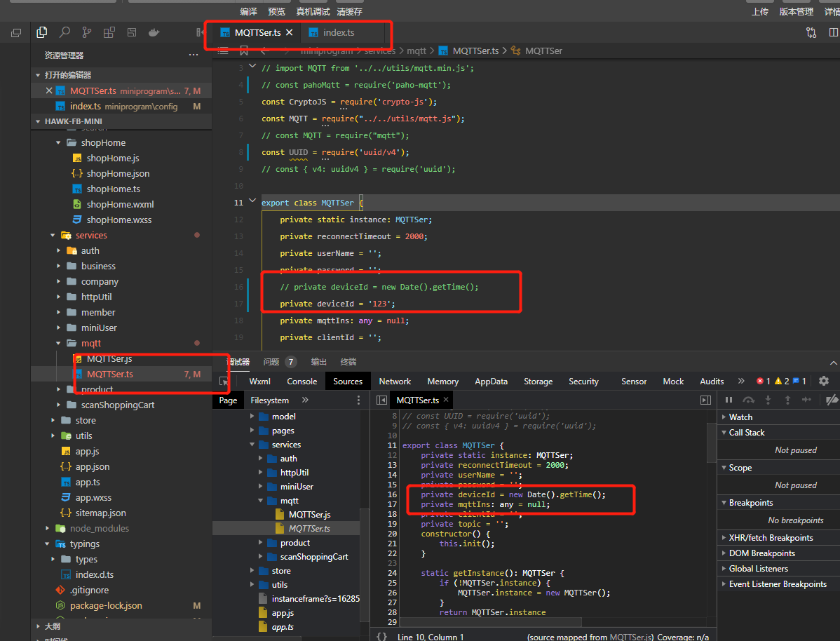The image size is (840, 641).
Task: Open the Network devtools tab
Action: click(x=395, y=382)
